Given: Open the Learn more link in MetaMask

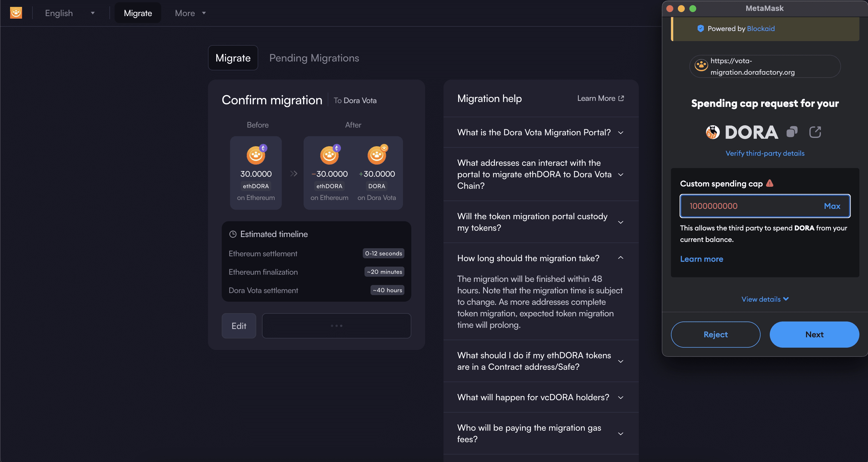Looking at the screenshot, I should click(x=701, y=259).
